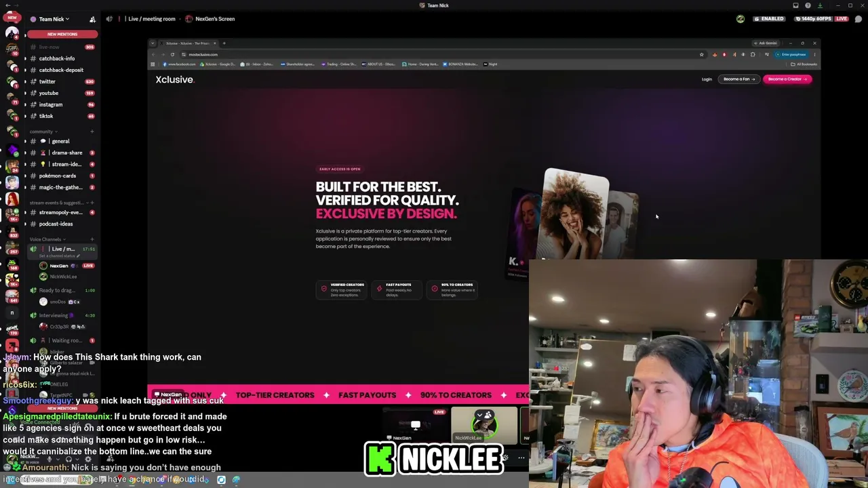Create a channel in the Voice Channels category
Screen dimensions: 868x488
click(x=92, y=239)
